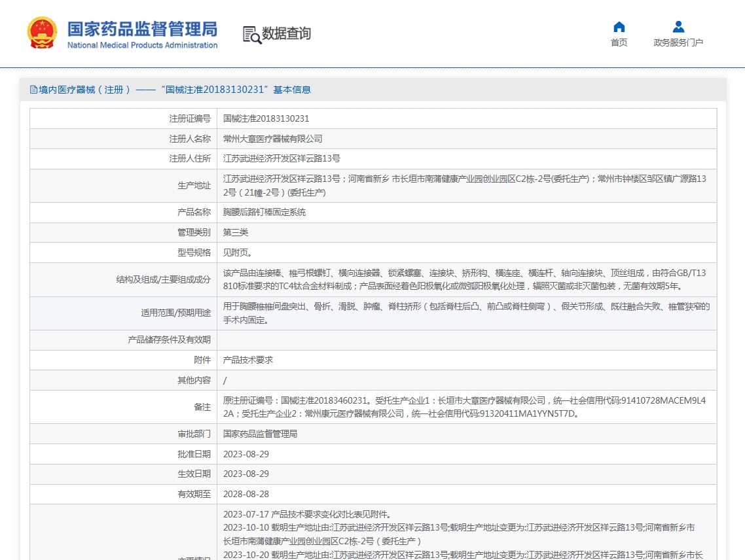Select approval date 2023-08-29 in 批准日期 row

tap(246, 454)
